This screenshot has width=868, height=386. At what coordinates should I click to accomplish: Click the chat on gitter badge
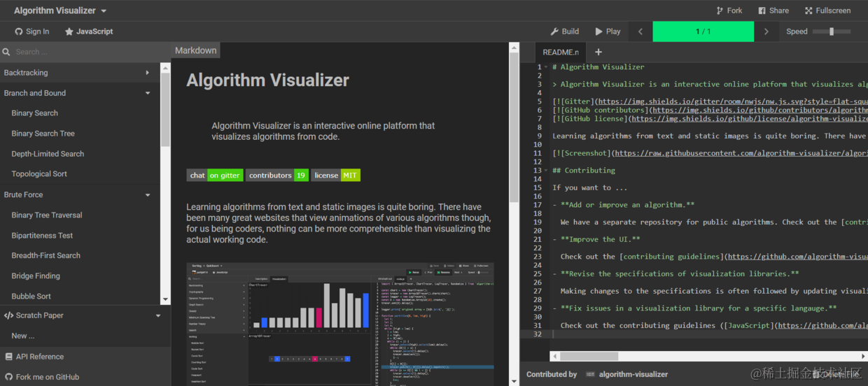coord(215,176)
